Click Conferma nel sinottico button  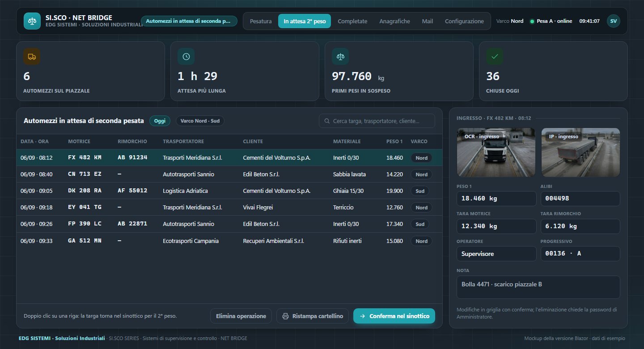(394, 316)
